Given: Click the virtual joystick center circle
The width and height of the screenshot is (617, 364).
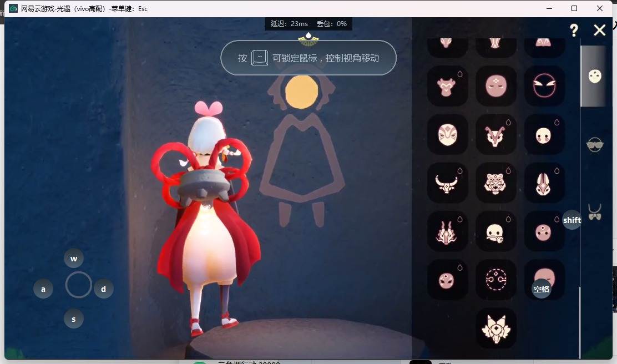Looking at the screenshot, I should point(78,285).
